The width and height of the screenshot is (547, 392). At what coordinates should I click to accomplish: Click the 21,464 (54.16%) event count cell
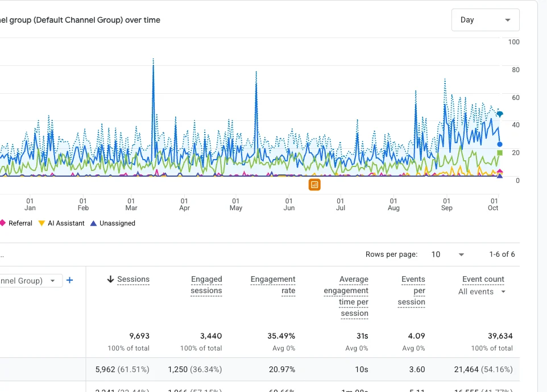coord(483,369)
